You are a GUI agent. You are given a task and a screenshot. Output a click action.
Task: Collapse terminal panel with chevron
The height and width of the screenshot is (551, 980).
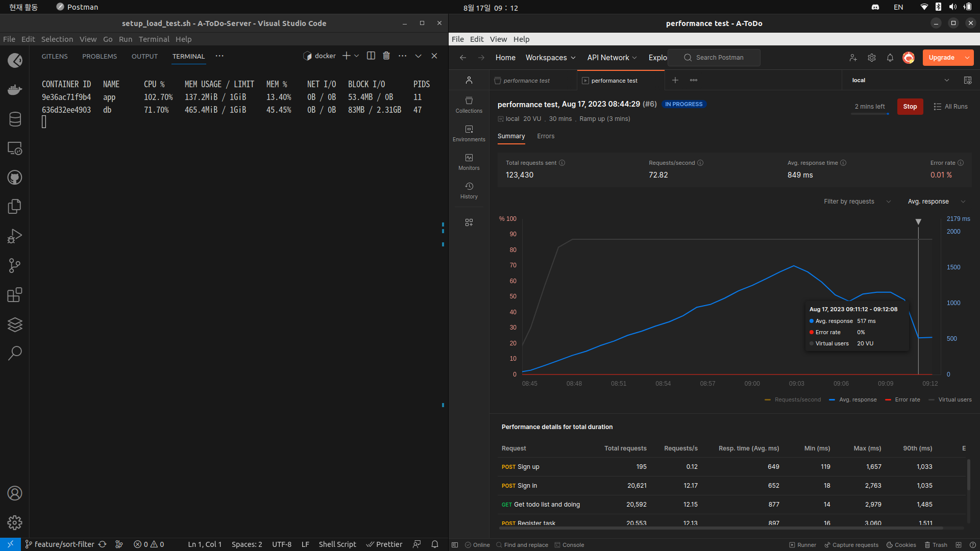click(x=418, y=56)
